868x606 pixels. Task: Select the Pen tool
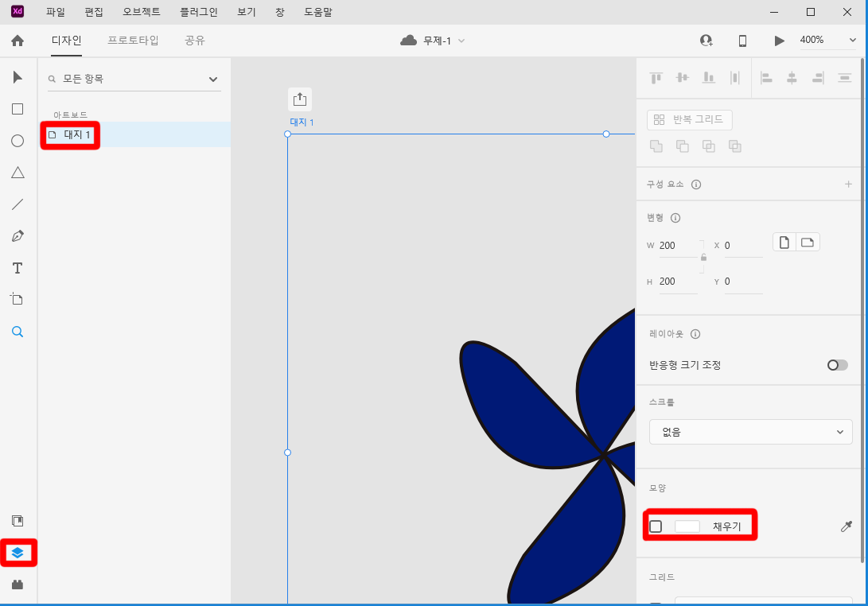click(17, 236)
